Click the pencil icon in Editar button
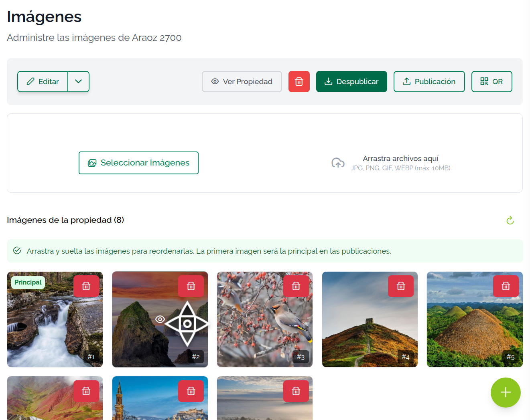Viewport: 530px width, 420px height. pos(30,81)
